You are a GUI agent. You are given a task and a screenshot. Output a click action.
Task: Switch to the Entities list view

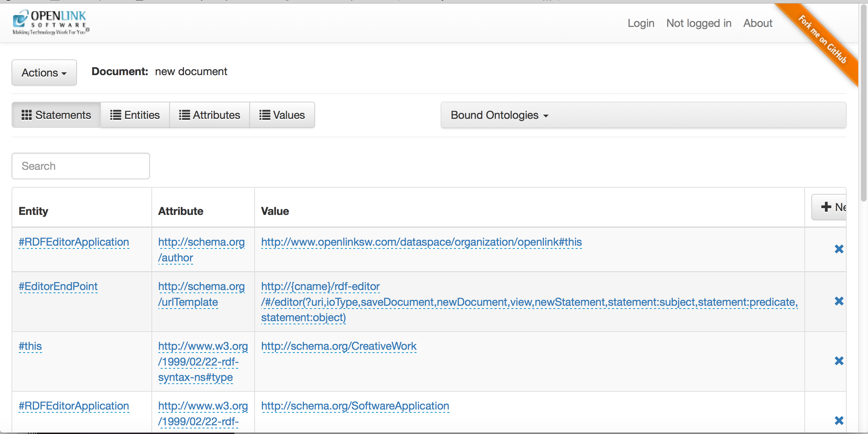(135, 115)
